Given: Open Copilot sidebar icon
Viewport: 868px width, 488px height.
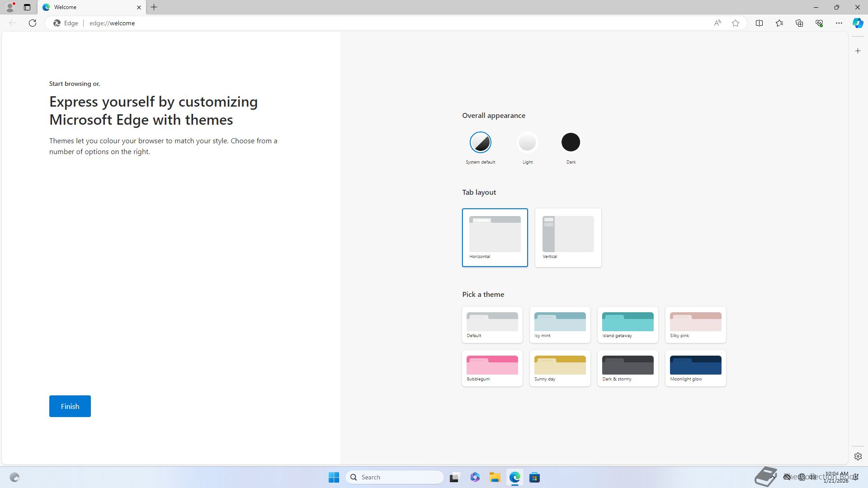Looking at the screenshot, I should click(x=858, y=23).
